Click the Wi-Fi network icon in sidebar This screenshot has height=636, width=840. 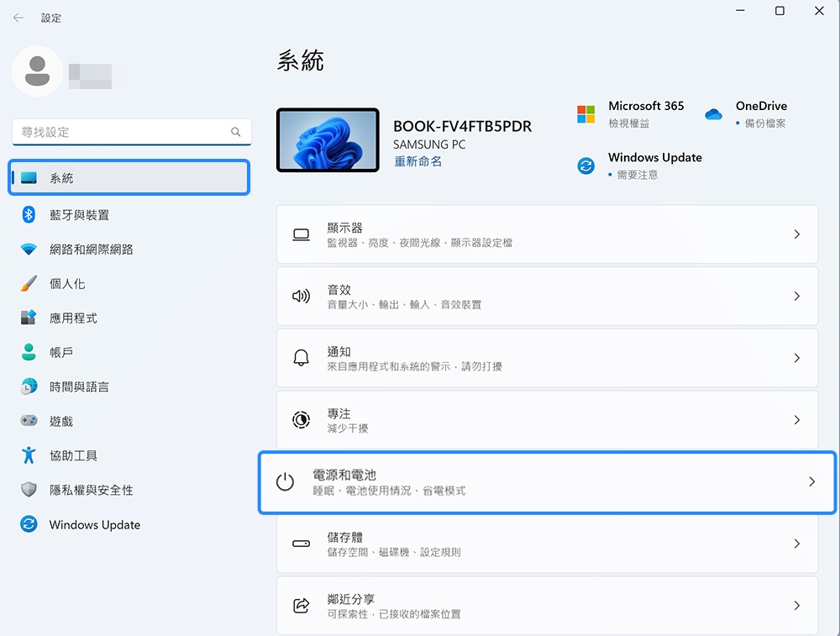click(29, 250)
